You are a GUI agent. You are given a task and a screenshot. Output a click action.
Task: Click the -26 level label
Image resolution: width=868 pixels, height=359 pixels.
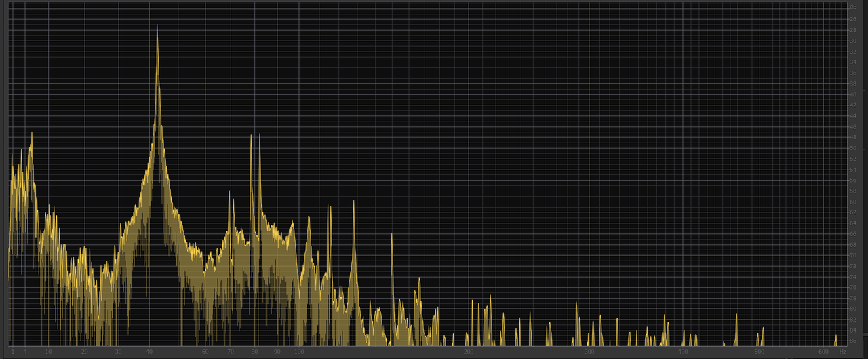tap(852, 19)
